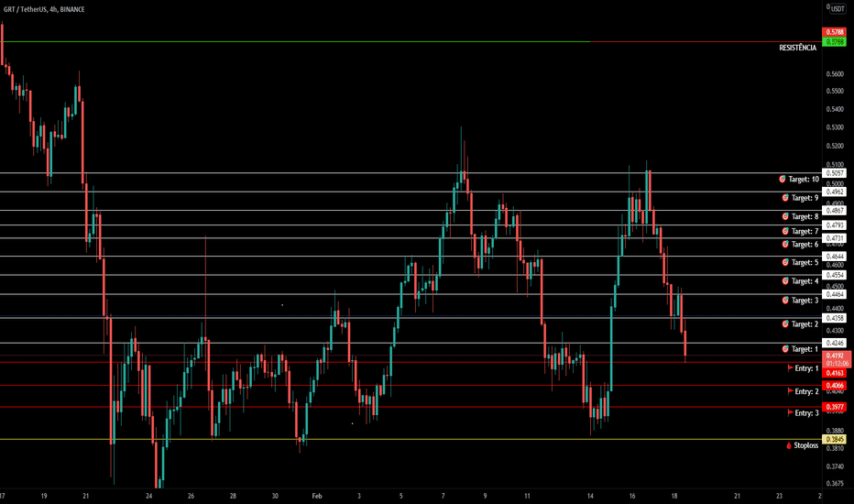This screenshot has height=504, width=854.
Task: Click the 0.3740 price scale value
Action: click(x=835, y=466)
